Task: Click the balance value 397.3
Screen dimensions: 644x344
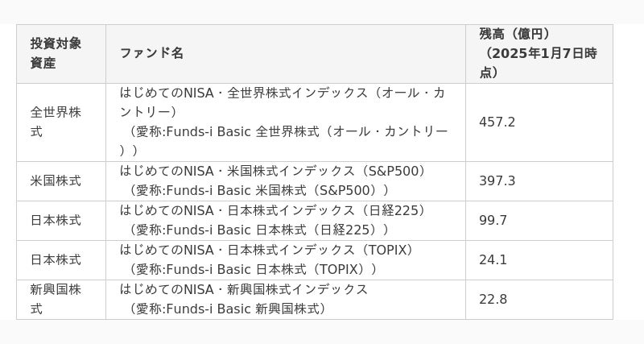Action: click(497, 180)
